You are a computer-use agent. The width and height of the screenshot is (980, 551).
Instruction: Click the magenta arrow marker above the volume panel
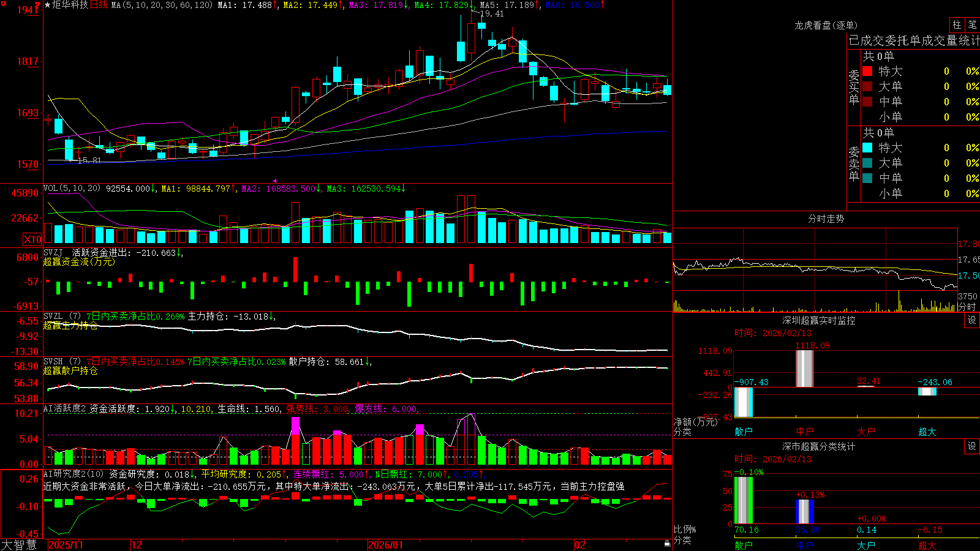point(274,181)
